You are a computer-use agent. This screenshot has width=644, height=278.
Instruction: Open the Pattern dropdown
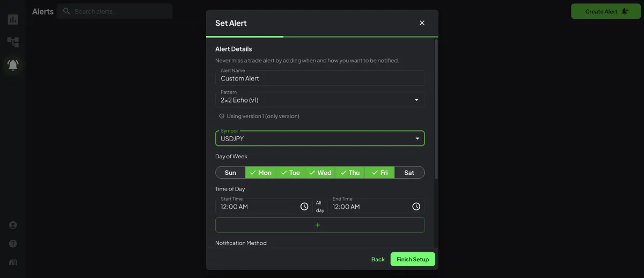pos(319,100)
